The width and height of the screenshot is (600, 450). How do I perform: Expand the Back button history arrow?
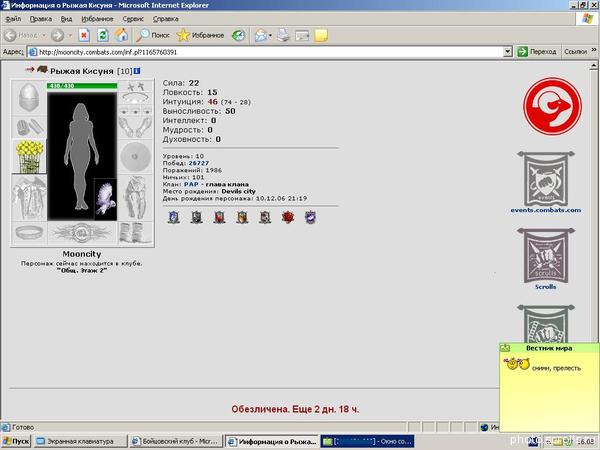coord(44,36)
